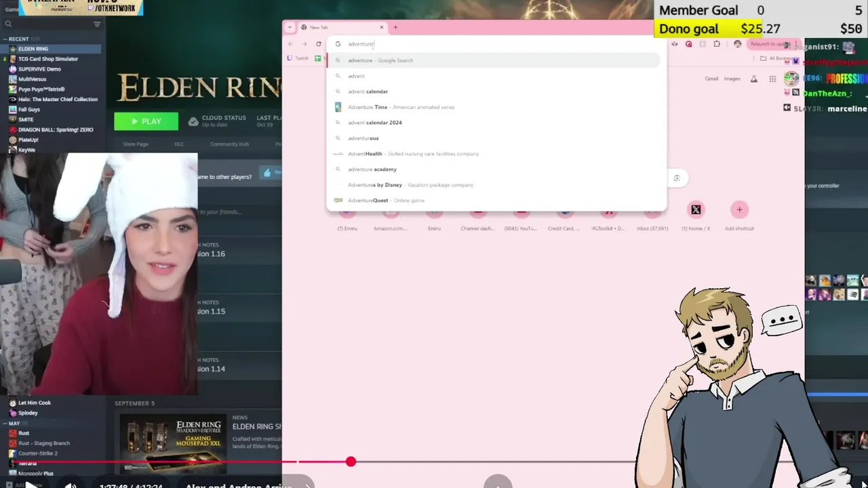Open the video chapter title 'Alex and Andrea Arrive'
Screen dimensions: 868x488
[239, 485]
